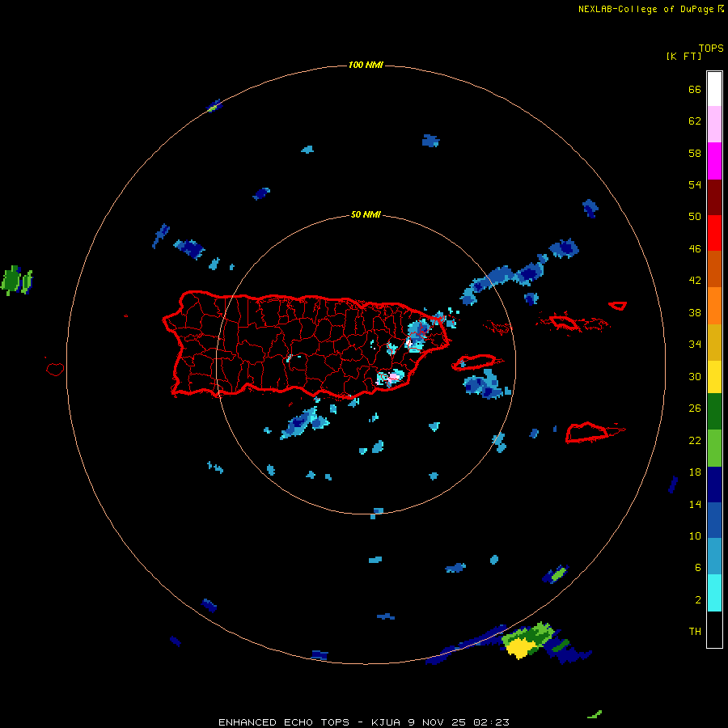Click the [K FT] units label
Screen dimensions: 728x728
pyautogui.click(x=684, y=56)
